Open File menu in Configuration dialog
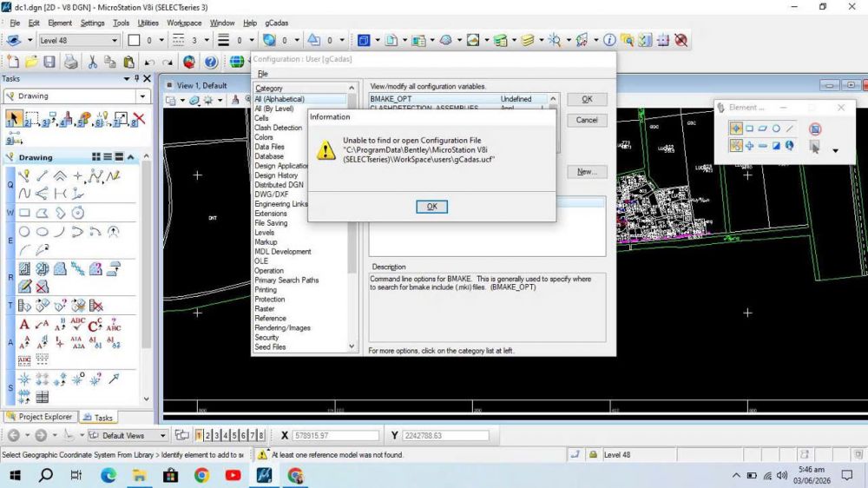The width and height of the screenshot is (868, 488). [262, 74]
